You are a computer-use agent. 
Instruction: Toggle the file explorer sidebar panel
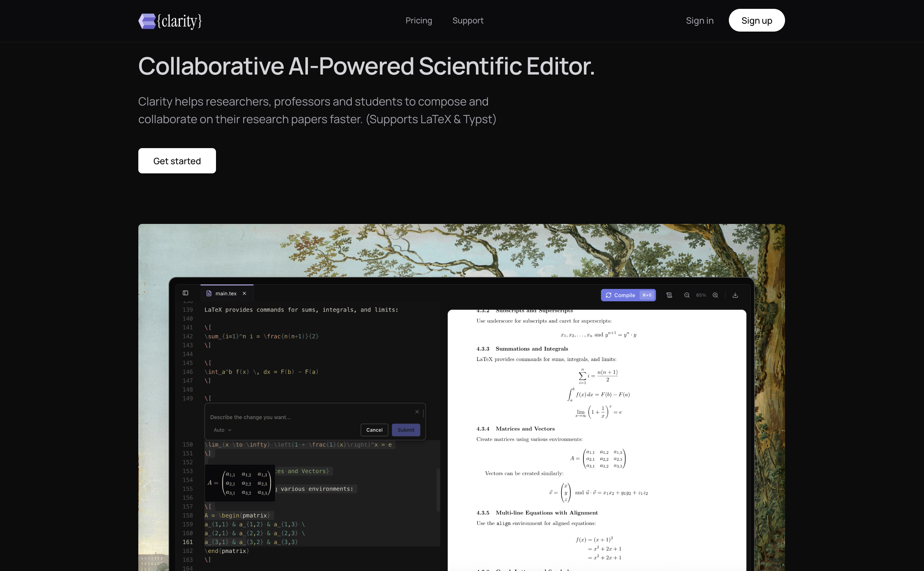coord(185,293)
